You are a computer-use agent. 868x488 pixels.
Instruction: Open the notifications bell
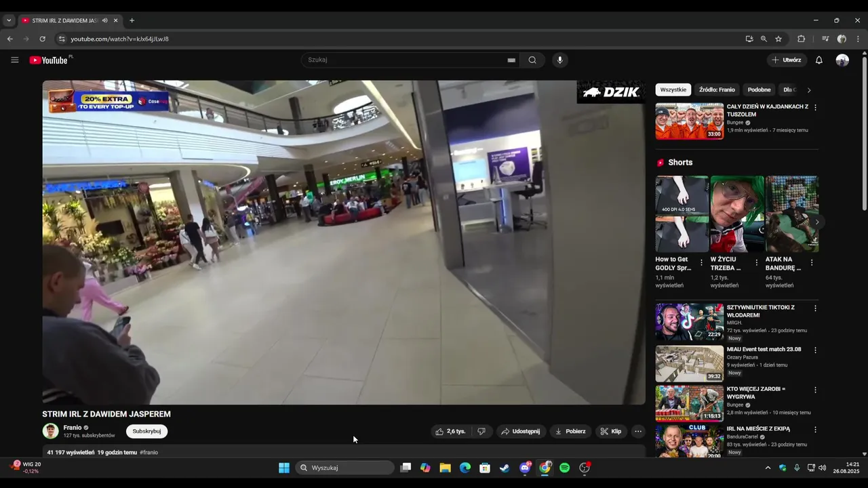(x=818, y=60)
